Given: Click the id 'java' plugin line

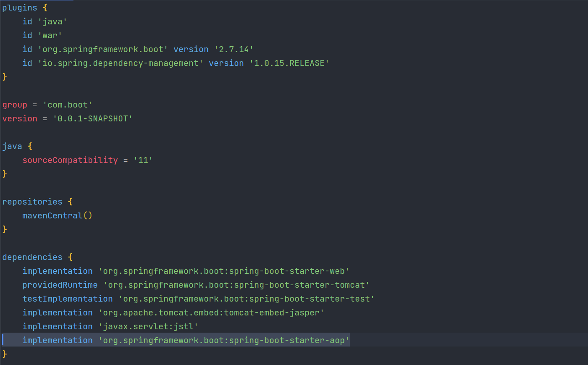Looking at the screenshot, I should click(45, 21).
